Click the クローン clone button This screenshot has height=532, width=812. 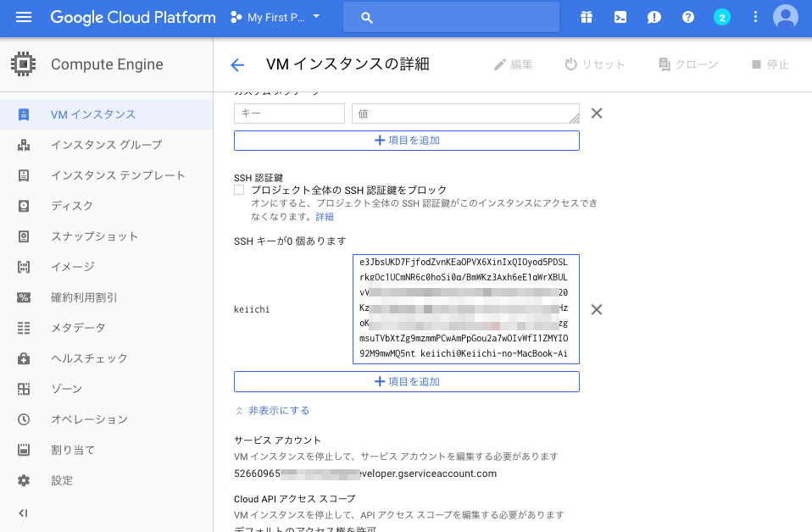click(687, 64)
